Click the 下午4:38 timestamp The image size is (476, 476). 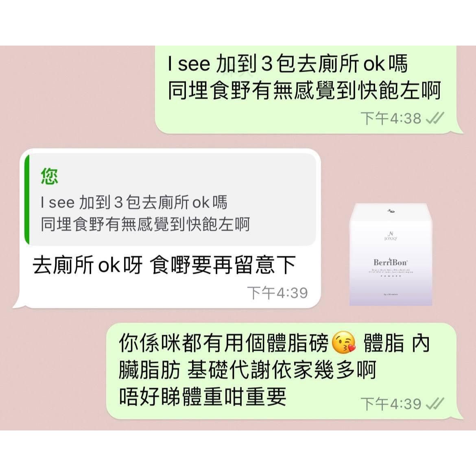point(391,118)
